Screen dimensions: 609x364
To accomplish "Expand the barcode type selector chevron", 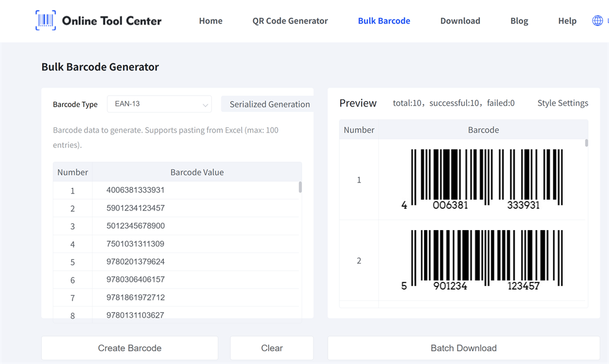I will (205, 104).
